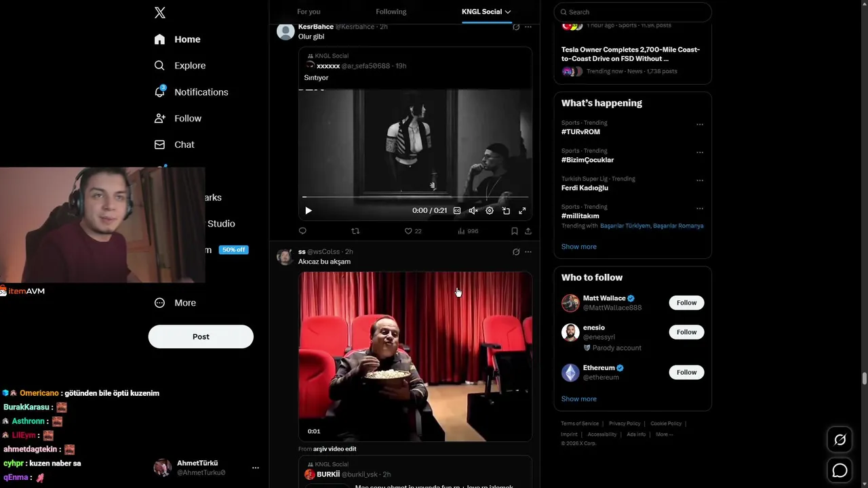Open the KNGL Social tab dropdown
Viewport: 868px width, 488px height.
point(486,12)
